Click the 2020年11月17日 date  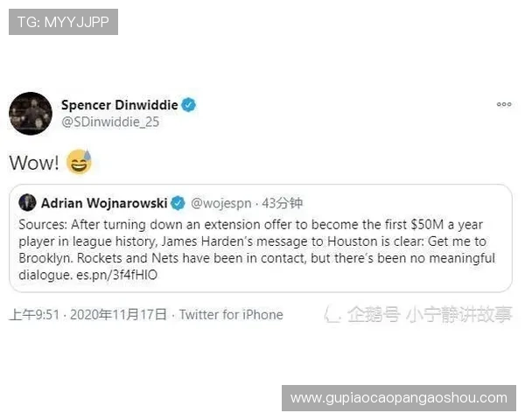pyautogui.click(x=118, y=315)
